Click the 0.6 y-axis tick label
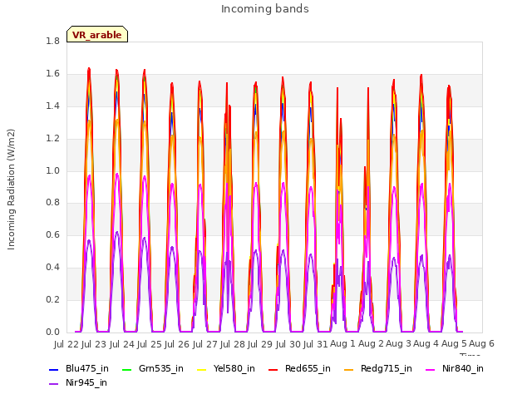Image resolution: width=532 pixels, height=399 pixels. [52, 235]
